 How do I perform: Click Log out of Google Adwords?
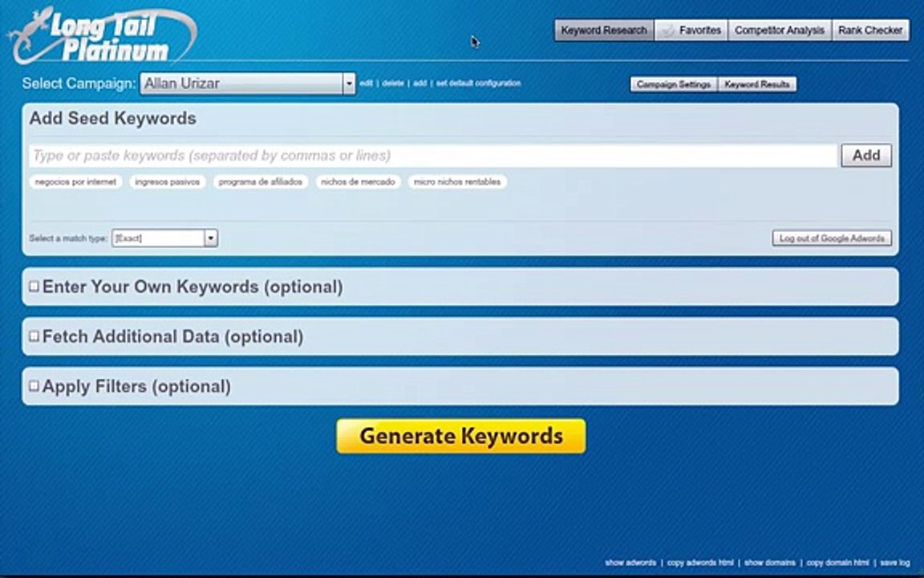tap(832, 238)
